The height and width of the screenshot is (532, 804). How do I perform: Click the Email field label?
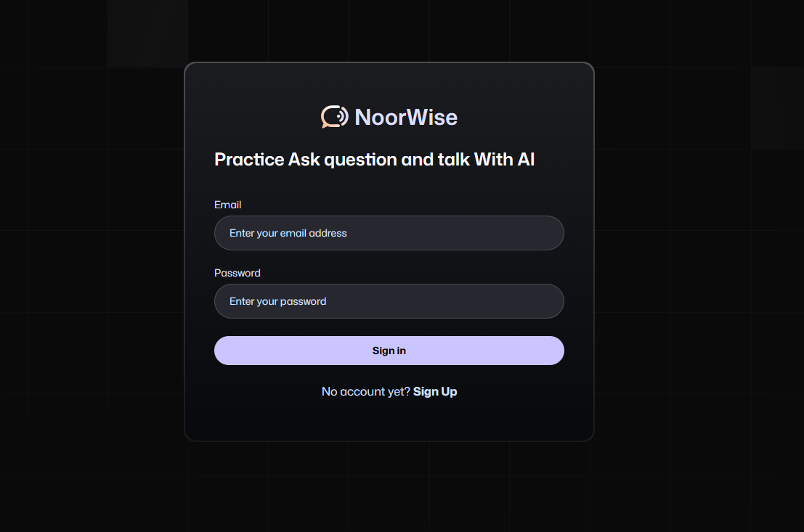[227, 205]
